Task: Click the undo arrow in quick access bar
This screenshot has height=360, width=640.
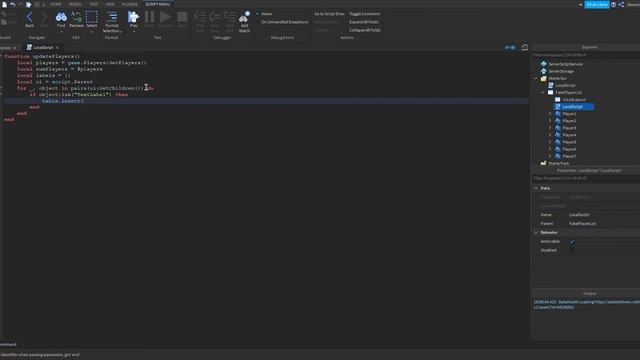Action: click(x=13, y=4)
